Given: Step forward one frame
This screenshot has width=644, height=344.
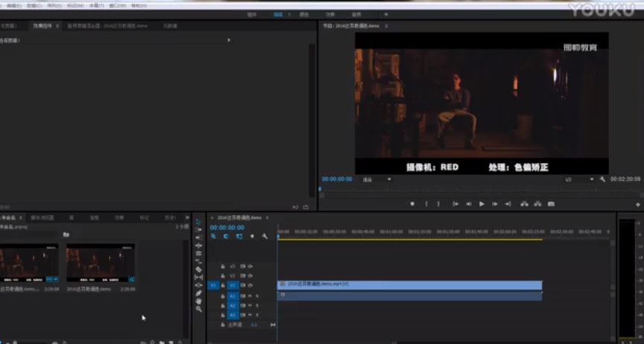Looking at the screenshot, I should pos(494,204).
